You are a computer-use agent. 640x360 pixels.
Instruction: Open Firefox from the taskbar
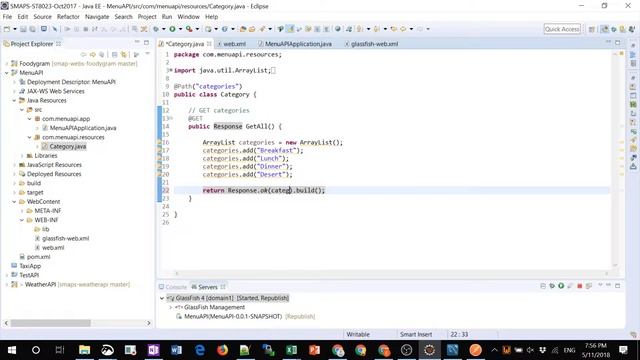pos(222,350)
